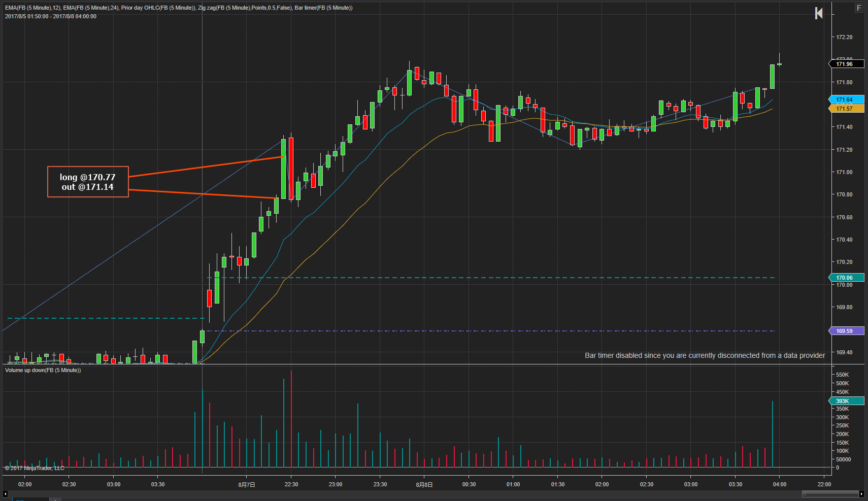Click the Volume up down panel label

click(x=43, y=370)
